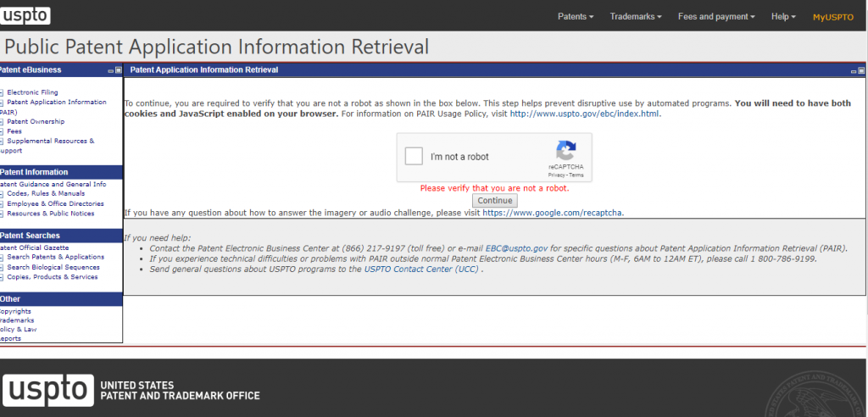Open the Help menu in the header
The height and width of the screenshot is (417, 868).
point(783,17)
